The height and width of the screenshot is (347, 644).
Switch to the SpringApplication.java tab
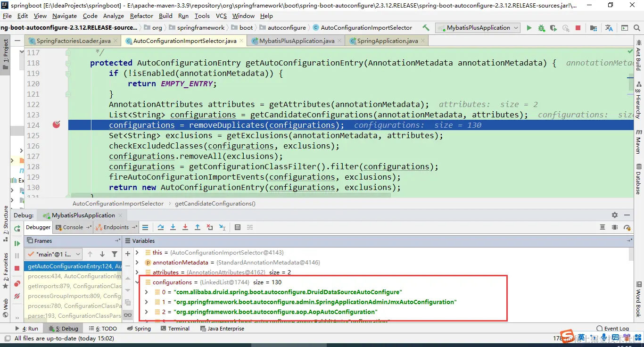point(387,41)
